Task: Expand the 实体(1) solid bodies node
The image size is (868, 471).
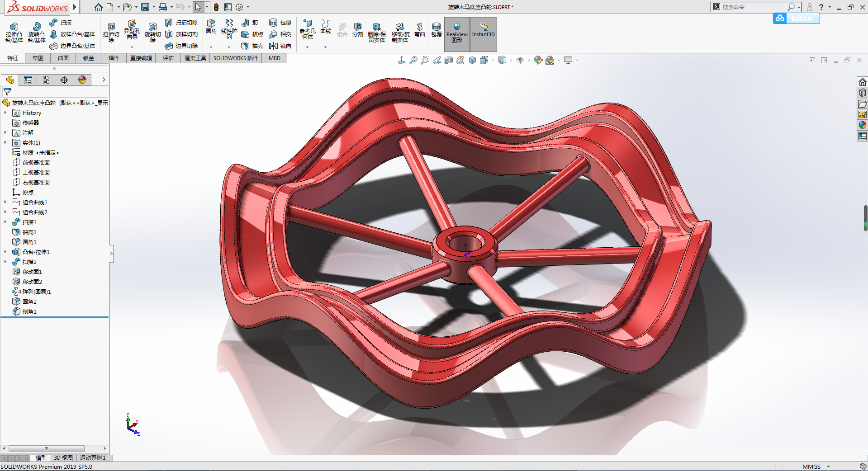Action: coord(5,142)
